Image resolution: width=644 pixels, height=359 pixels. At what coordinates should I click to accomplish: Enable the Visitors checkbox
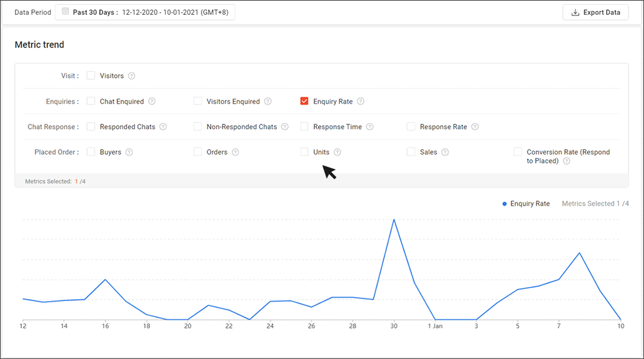click(91, 75)
